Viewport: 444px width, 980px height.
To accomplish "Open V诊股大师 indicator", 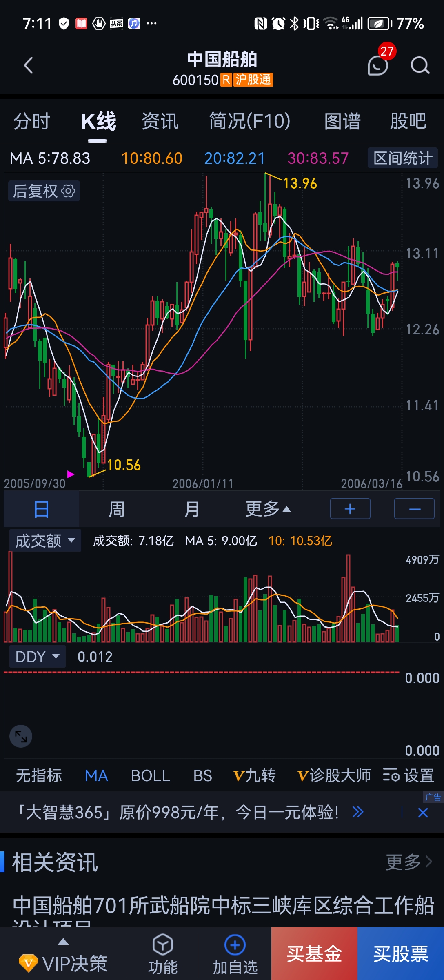I will pyautogui.click(x=334, y=775).
